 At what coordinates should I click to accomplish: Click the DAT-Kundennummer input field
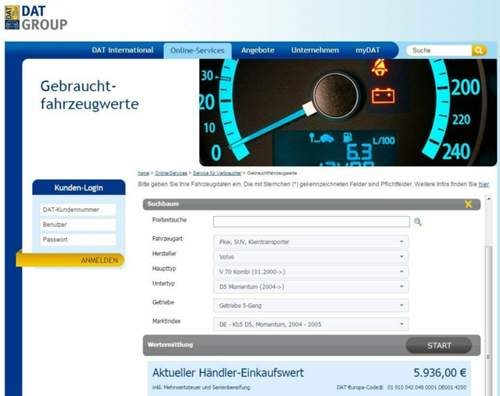pos(78,210)
